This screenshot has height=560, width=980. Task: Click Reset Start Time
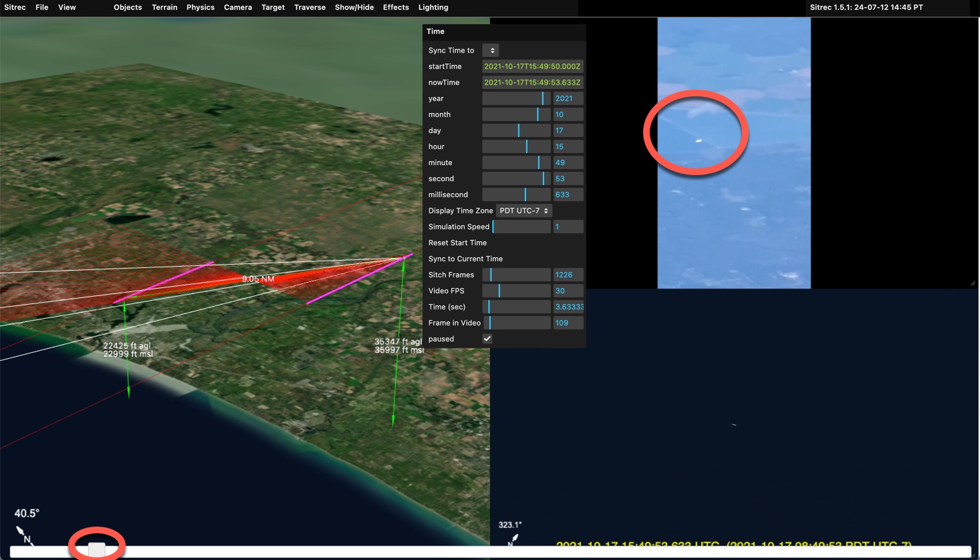click(457, 243)
